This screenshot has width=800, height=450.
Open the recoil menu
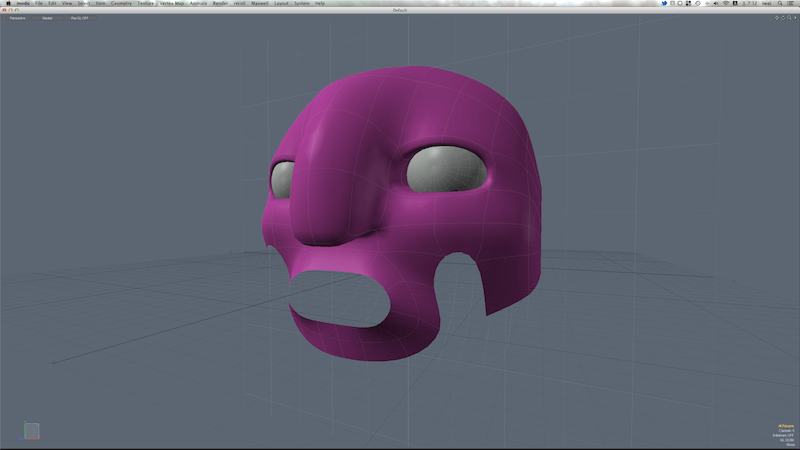239,3
